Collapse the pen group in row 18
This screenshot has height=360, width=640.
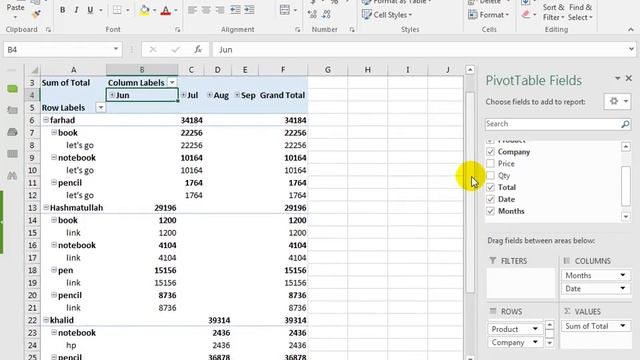pyautogui.click(x=54, y=270)
